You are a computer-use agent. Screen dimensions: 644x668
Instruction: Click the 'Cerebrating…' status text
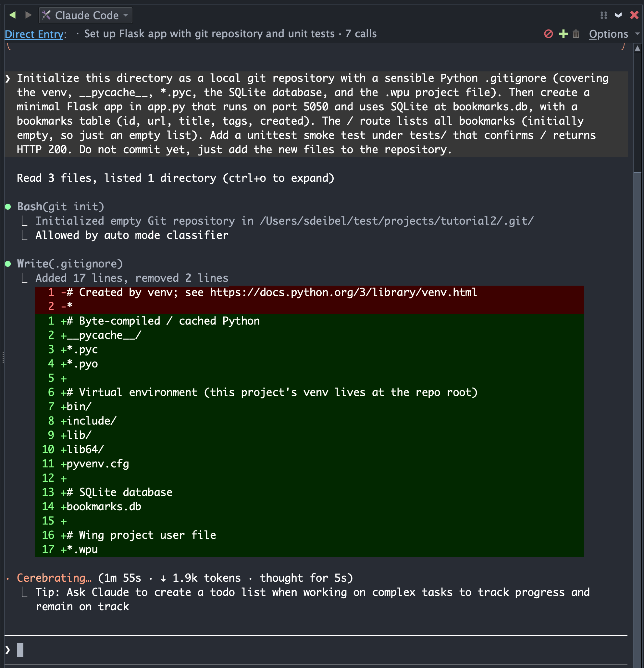[x=54, y=578]
